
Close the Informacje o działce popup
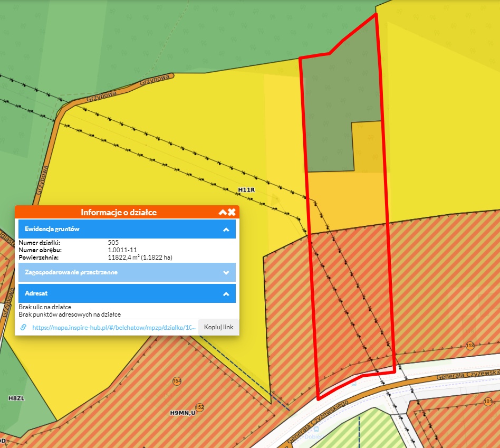click(x=232, y=212)
